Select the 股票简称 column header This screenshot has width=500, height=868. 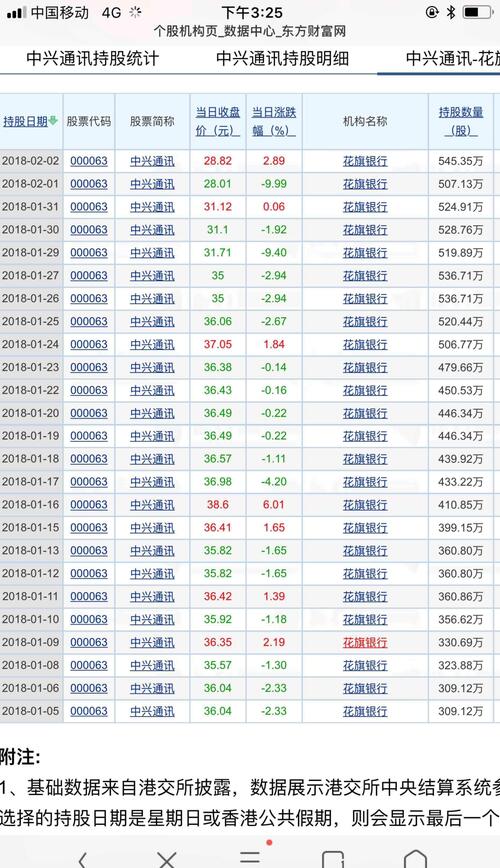coord(152,121)
